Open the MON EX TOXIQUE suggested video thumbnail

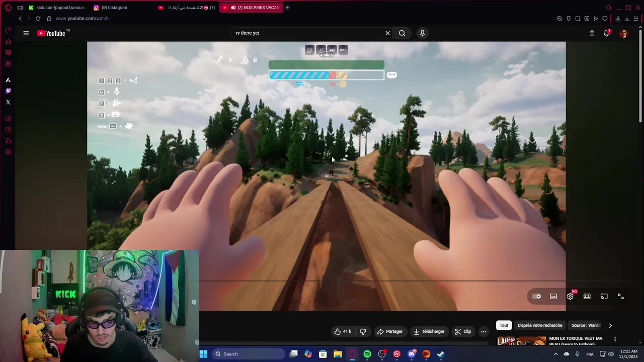521,341
